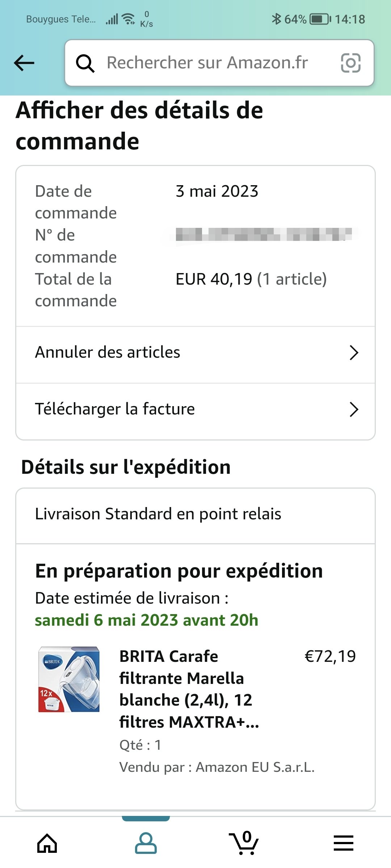
Task: Open the account profile icon
Action: [x=146, y=843]
